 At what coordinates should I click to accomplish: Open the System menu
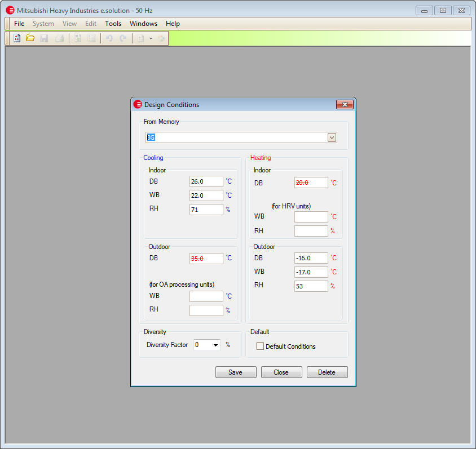point(43,24)
